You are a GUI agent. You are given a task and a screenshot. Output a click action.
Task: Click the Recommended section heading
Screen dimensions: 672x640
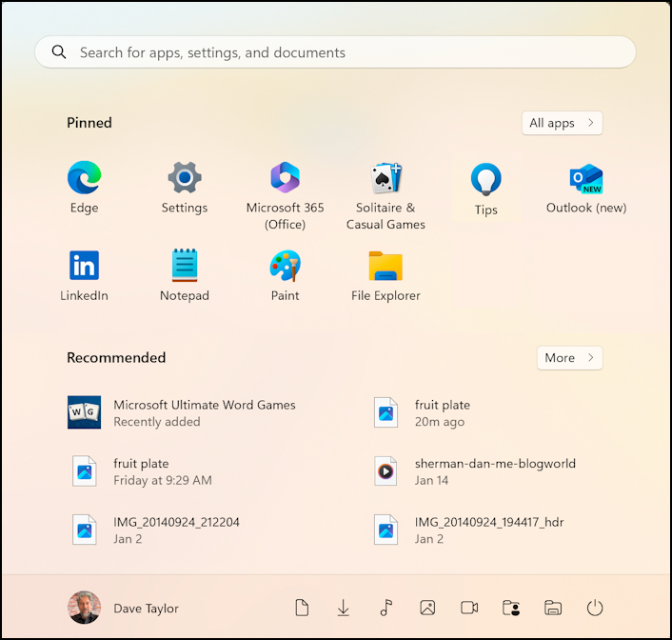click(116, 357)
